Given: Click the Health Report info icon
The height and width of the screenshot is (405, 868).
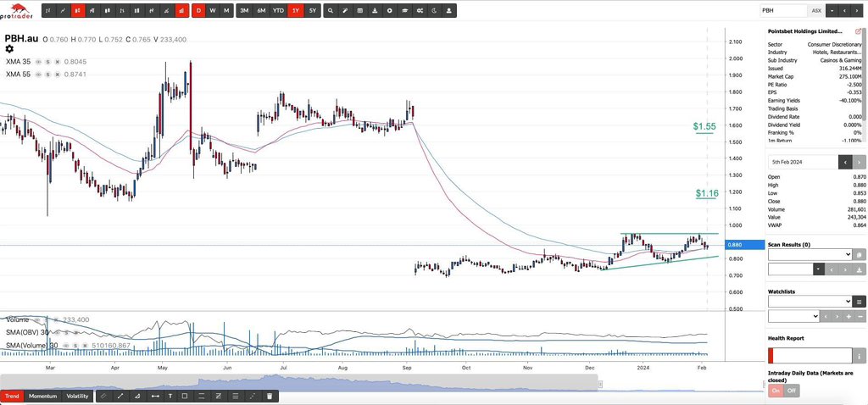Looking at the screenshot, I should (860, 356).
